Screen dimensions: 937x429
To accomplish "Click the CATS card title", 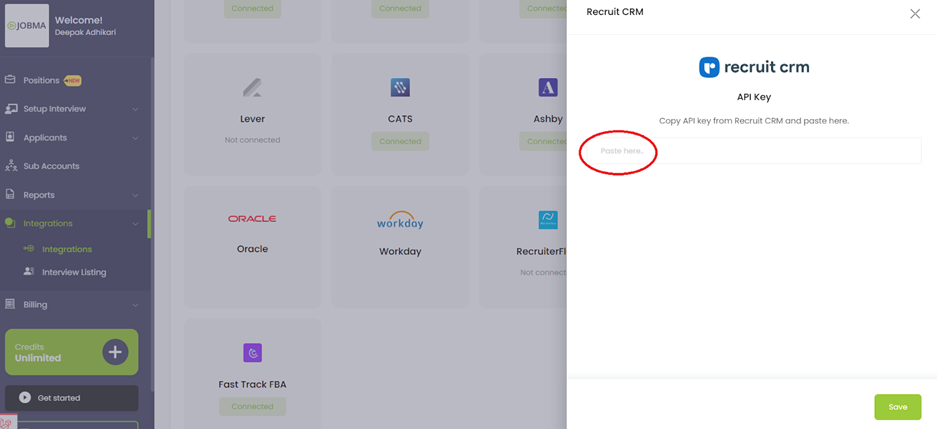I will [400, 119].
